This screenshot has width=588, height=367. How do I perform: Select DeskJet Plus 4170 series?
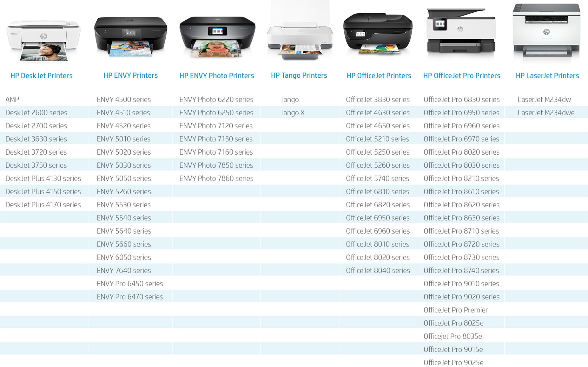point(43,205)
